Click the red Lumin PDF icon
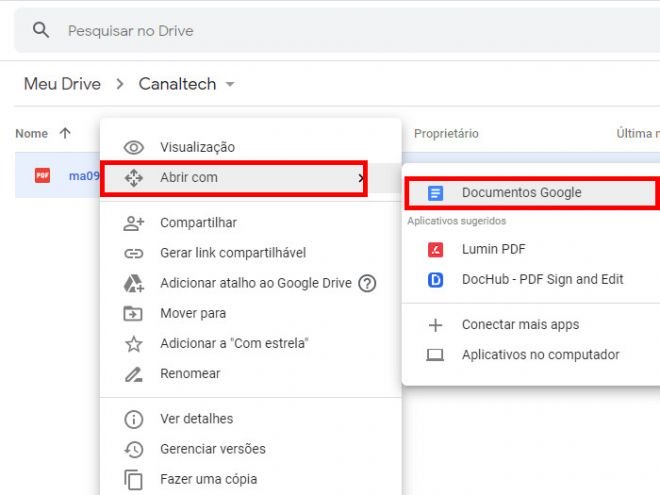Screen dimensions: 660x495 pos(435,250)
